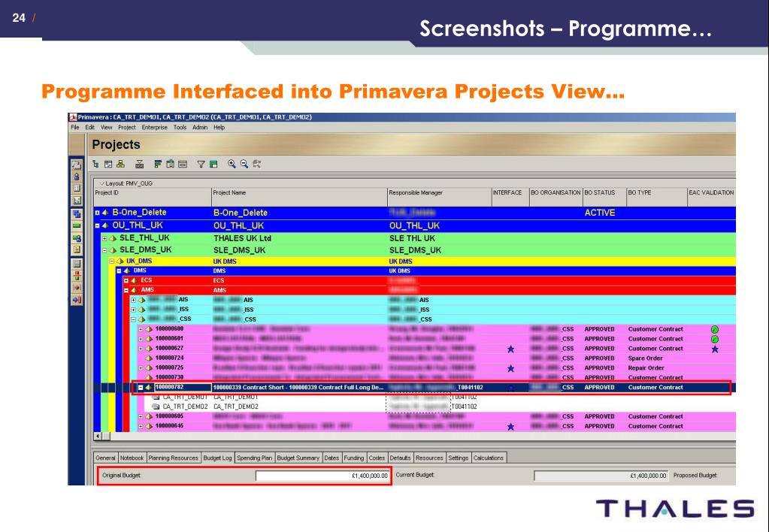Screen dimensions: 769x532
Task: Click the BO TYPE column header
Action: [x=657, y=197]
